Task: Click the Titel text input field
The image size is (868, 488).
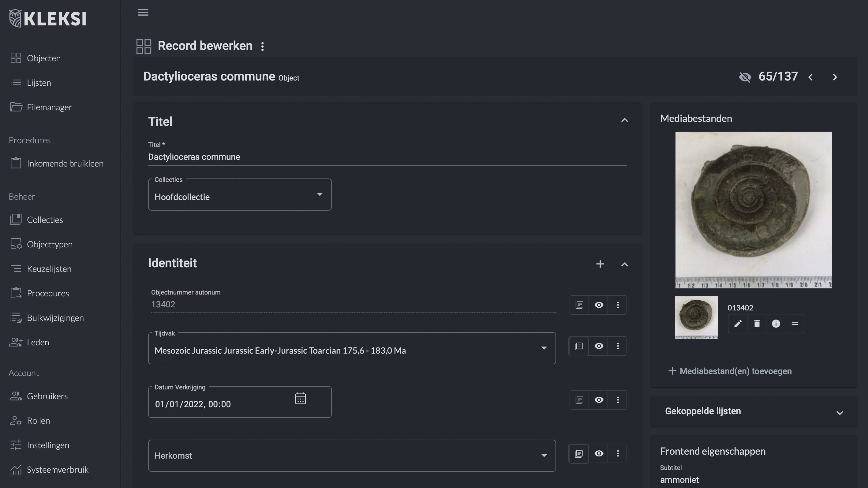Action: (387, 157)
